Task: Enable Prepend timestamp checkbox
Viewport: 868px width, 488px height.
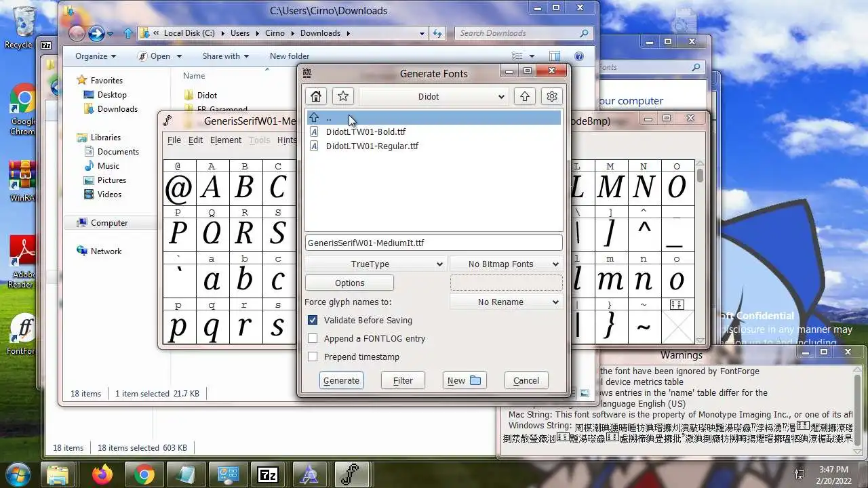Action: [x=313, y=357]
